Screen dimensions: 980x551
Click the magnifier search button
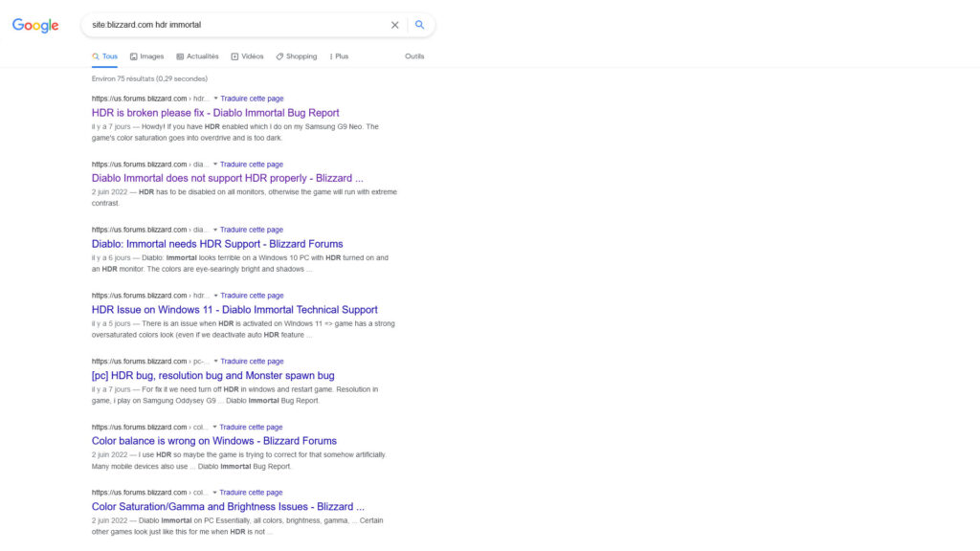tap(419, 25)
